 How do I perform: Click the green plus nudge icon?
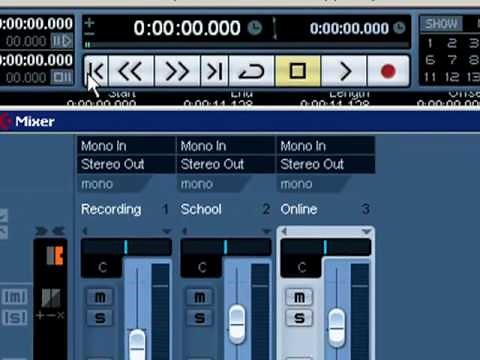click(x=89, y=23)
